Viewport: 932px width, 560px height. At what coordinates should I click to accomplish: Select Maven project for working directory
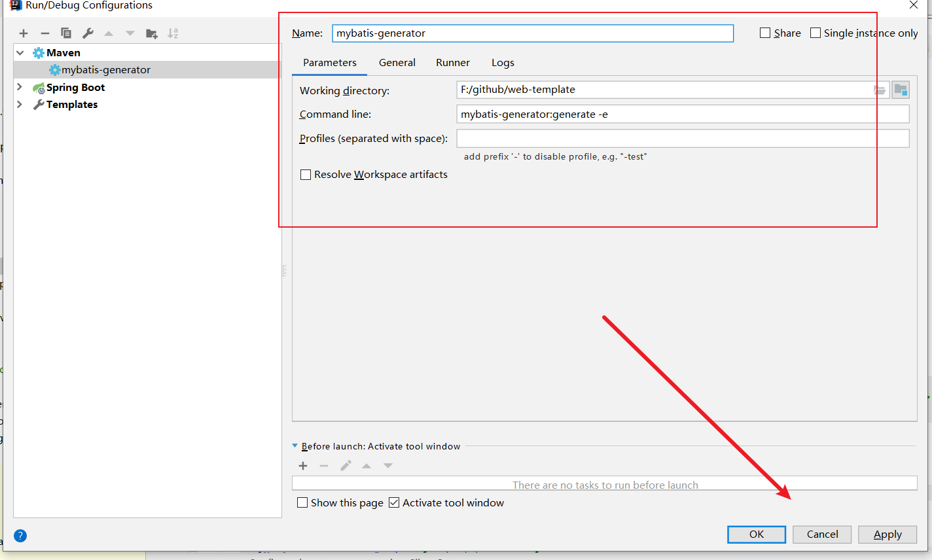coord(901,90)
